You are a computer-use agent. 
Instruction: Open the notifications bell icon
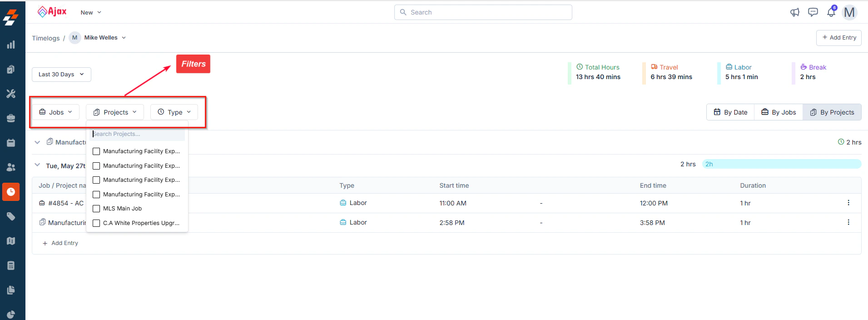tap(831, 12)
